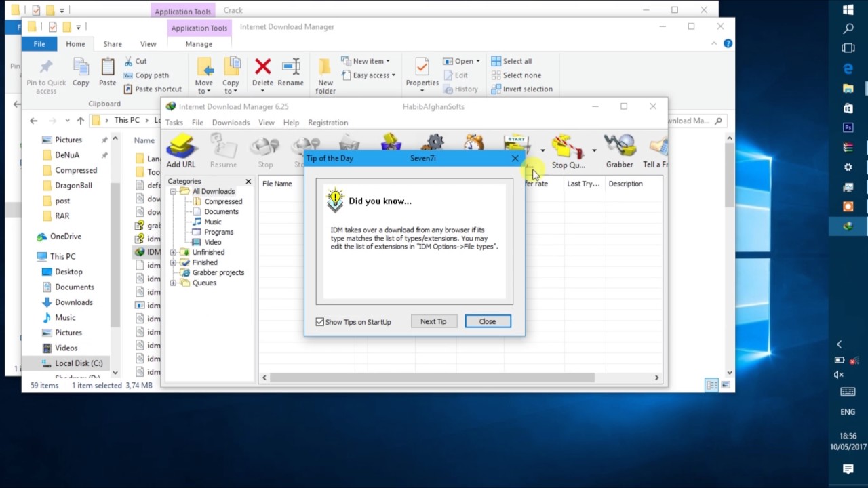Click the IDM horizontal scrollbar thumb

(x=432, y=378)
